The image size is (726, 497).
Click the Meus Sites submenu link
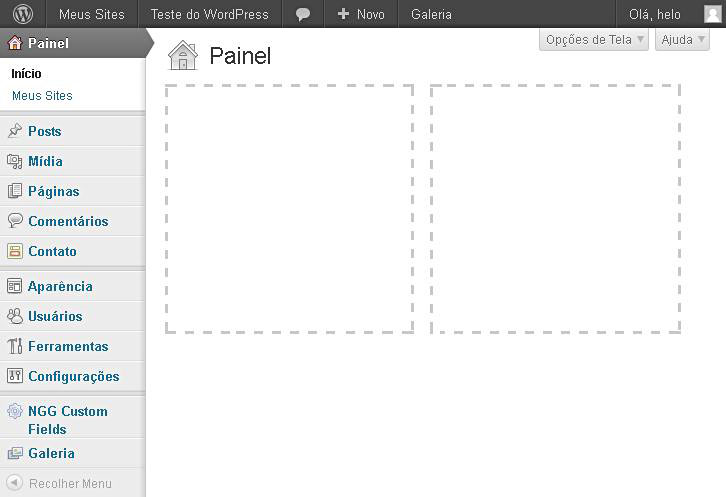point(42,96)
